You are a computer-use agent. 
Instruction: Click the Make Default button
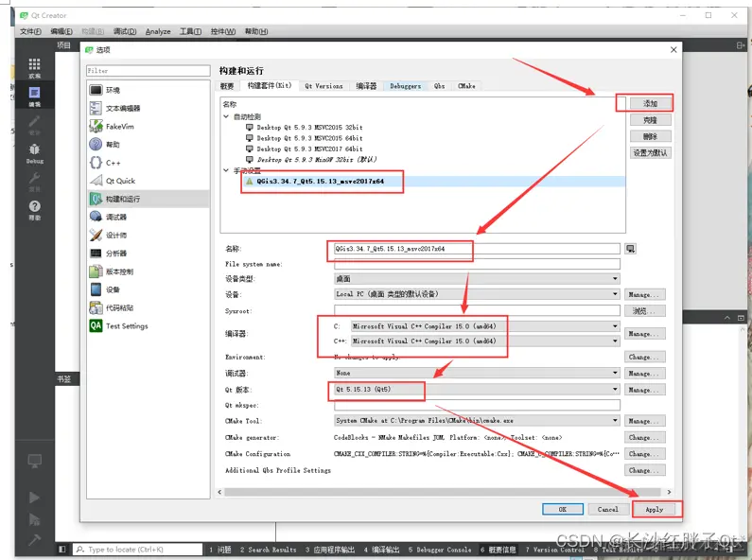[650, 153]
